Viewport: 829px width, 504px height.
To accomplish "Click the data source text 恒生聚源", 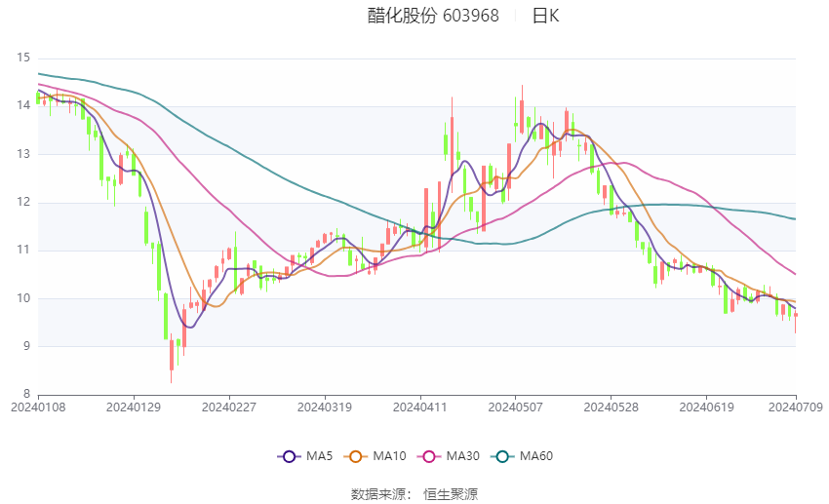I will pyautogui.click(x=451, y=494).
